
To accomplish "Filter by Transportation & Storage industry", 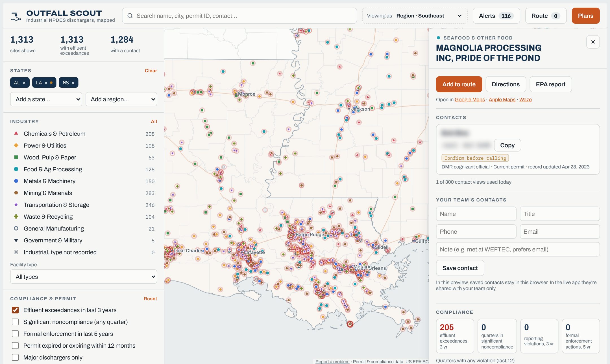I will click(84, 205).
